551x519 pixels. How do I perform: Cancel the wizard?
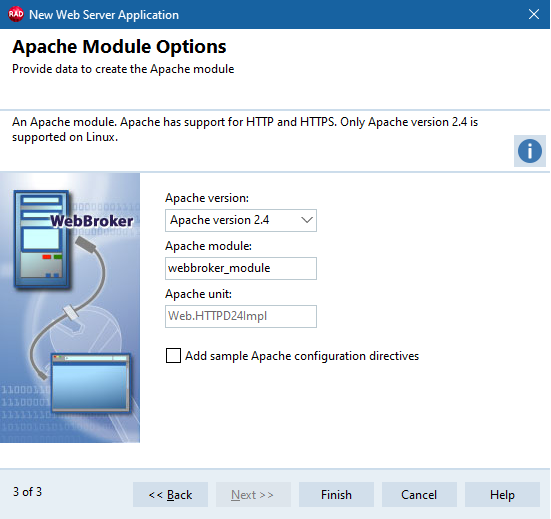pos(419,495)
